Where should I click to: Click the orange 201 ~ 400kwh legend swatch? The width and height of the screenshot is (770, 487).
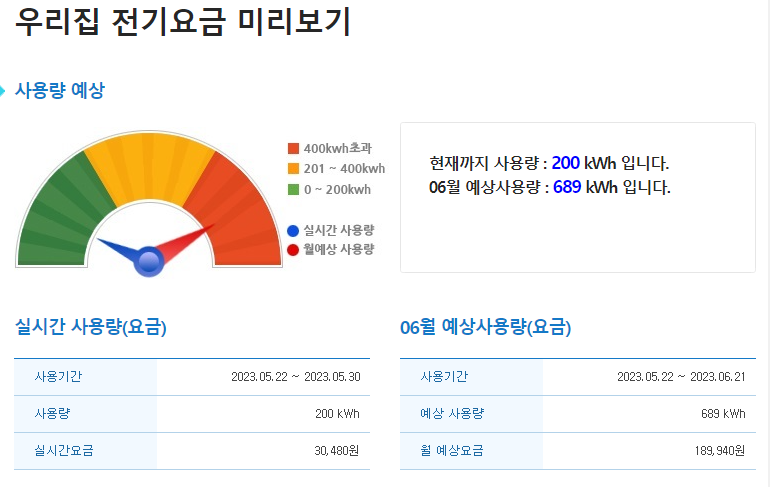click(293, 169)
